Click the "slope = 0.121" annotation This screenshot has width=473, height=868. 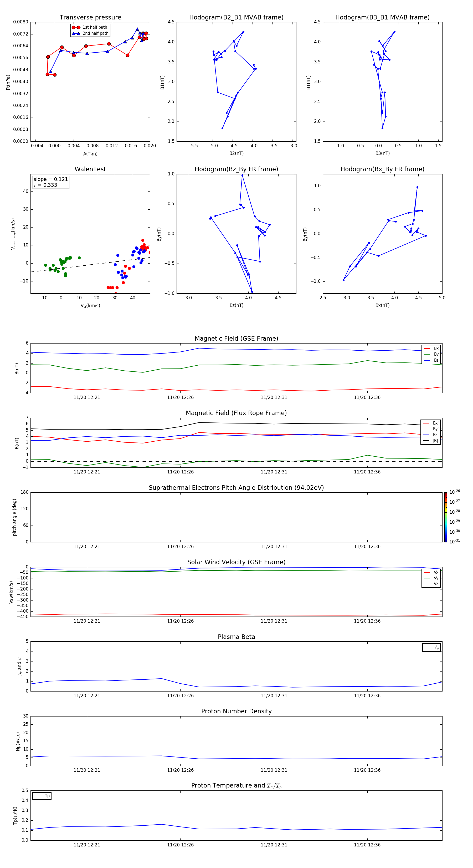(x=50, y=179)
